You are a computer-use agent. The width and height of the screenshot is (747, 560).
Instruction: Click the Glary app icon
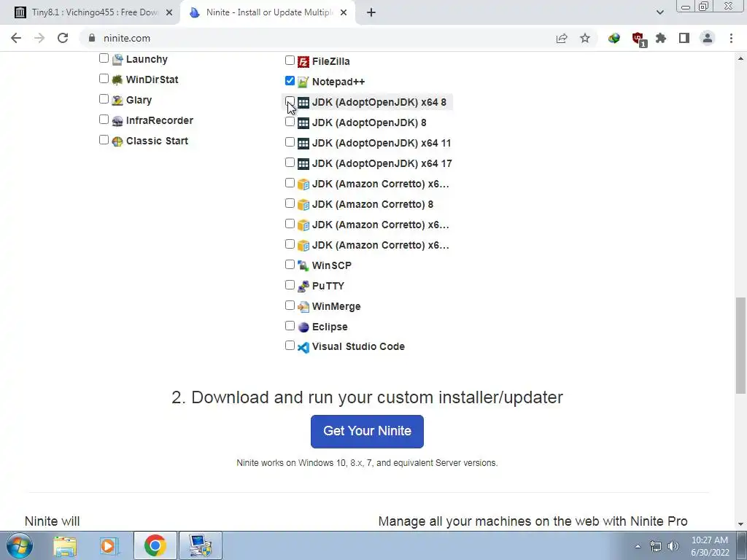tap(117, 101)
